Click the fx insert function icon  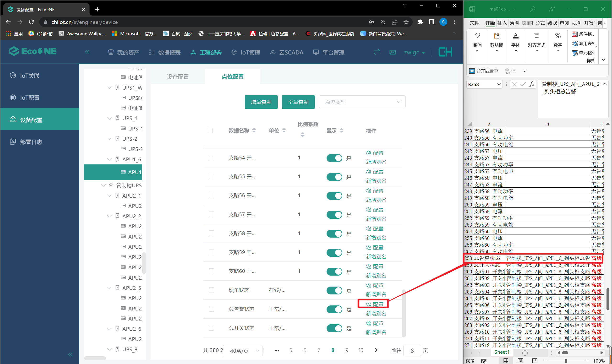pos(531,84)
